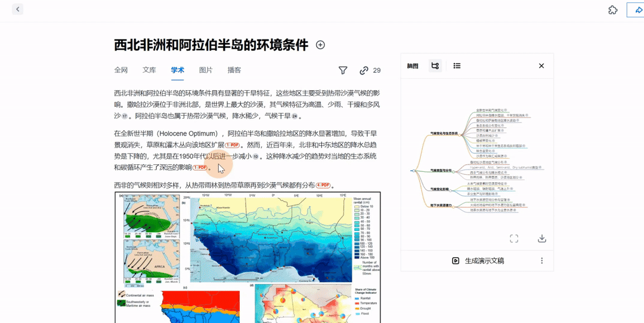Open more options beside 生成演示文稿
Screen dimensions: 644x323
tap(541, 261)
